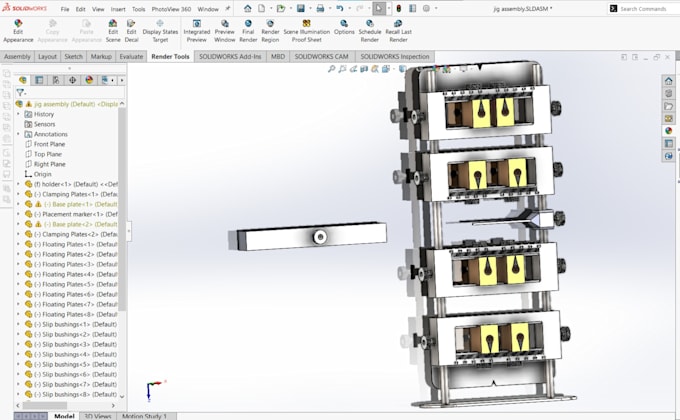Open the Motion Study 1 tab

(x=144, y=416)
